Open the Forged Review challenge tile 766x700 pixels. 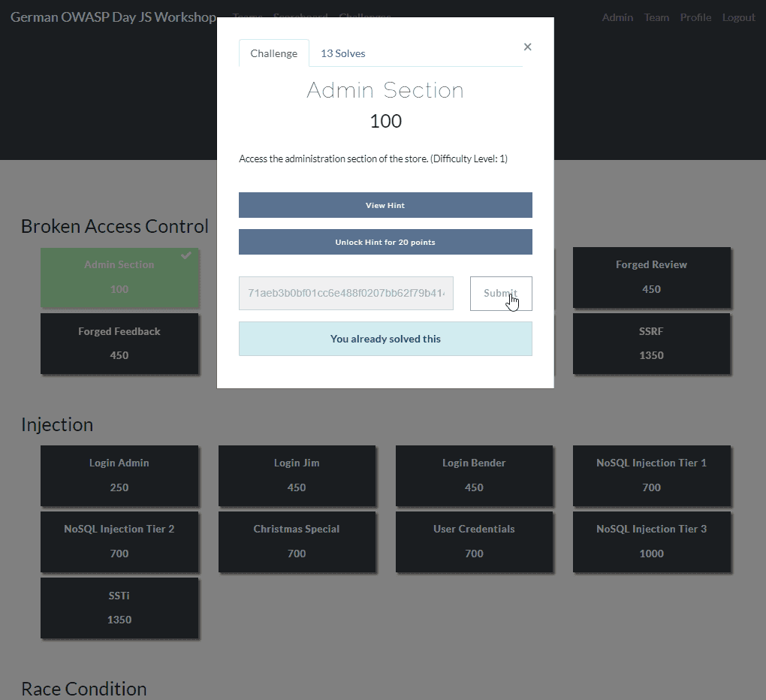(x=651, y=277)
